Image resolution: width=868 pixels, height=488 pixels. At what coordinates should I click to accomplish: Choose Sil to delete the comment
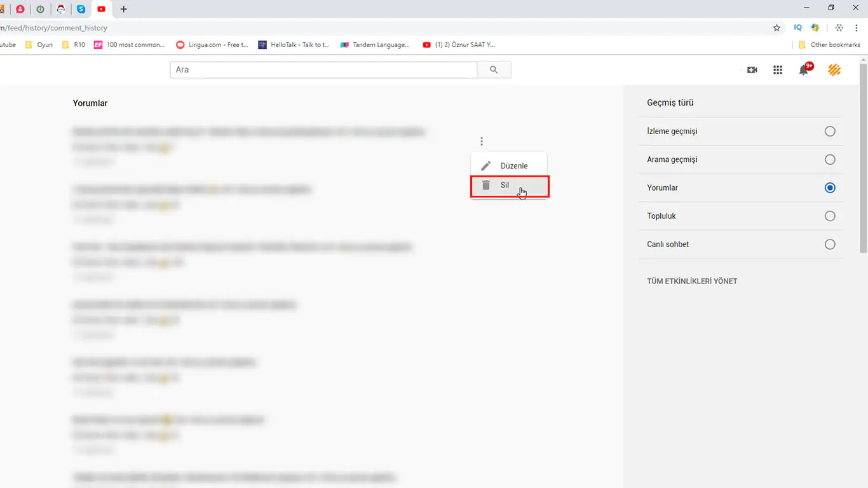505,186
